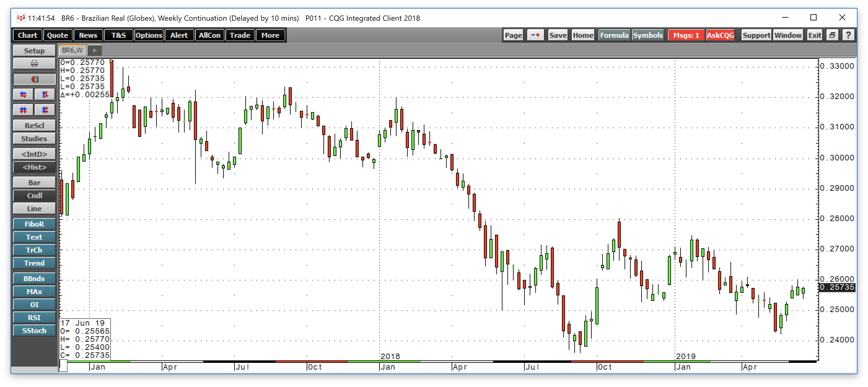Click the vertical opposing arrows scale icon
This screenshot has width=868, height=387.
click(45, 95)
